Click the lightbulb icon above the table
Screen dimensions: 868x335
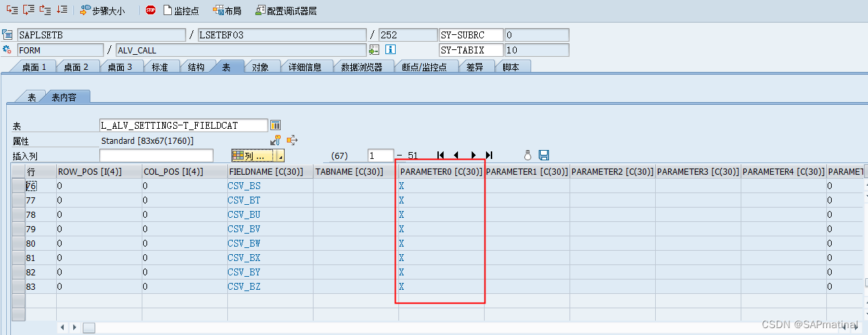(528, 156)
